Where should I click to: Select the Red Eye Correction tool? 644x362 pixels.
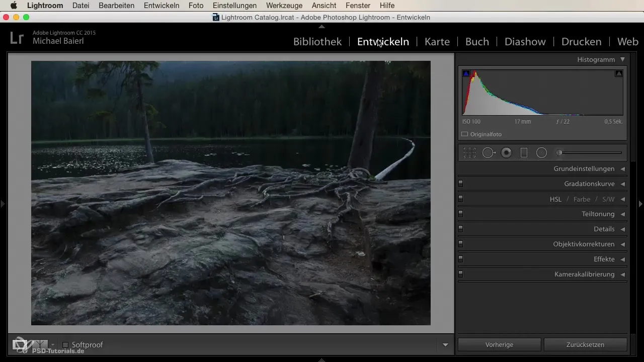[x=507, y=153]
